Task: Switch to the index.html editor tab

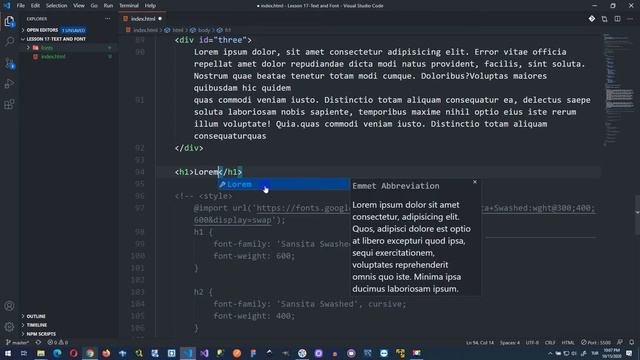Action: [x=142, y=19]
